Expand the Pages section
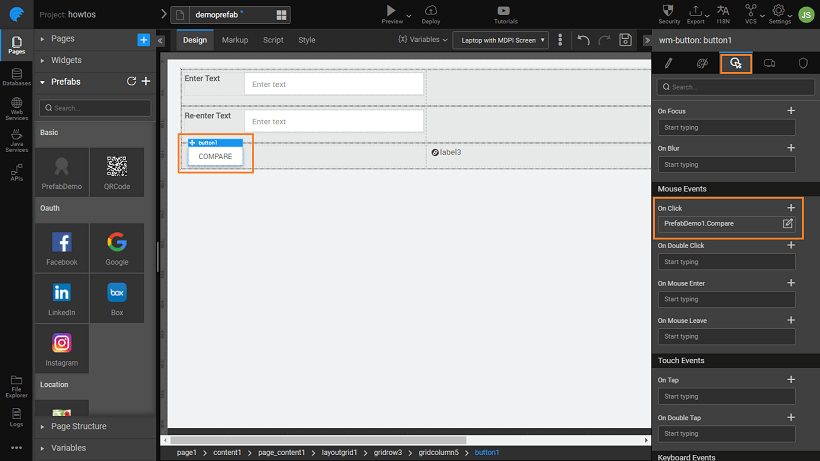820x461 pixels. tap(43, 39)
